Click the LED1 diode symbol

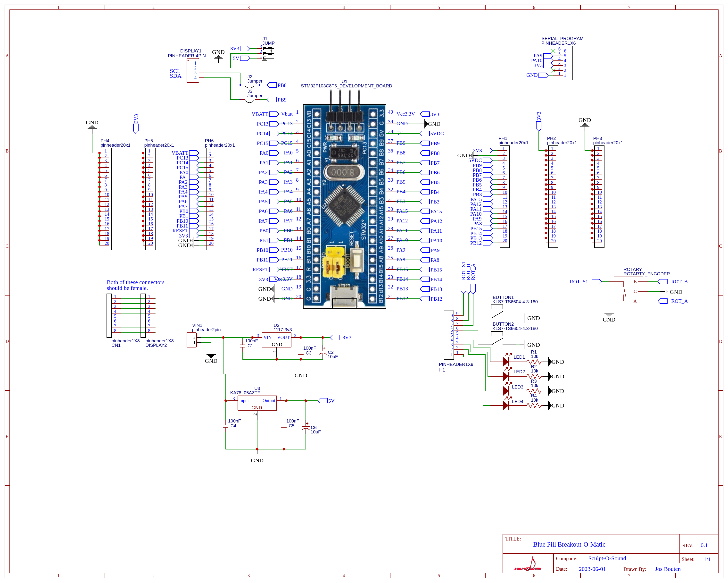pos(505,362)
